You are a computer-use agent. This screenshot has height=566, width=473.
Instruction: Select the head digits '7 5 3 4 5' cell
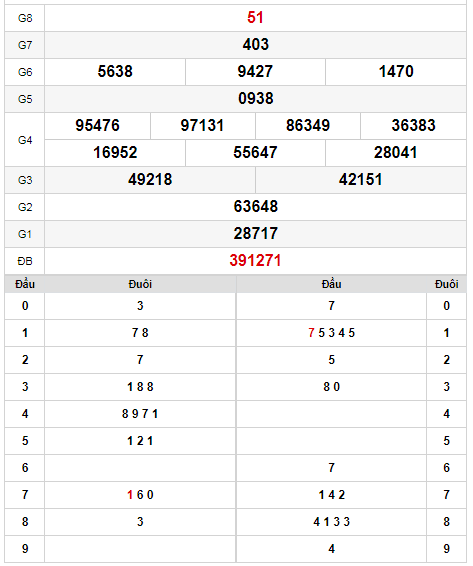coord(331,333)
